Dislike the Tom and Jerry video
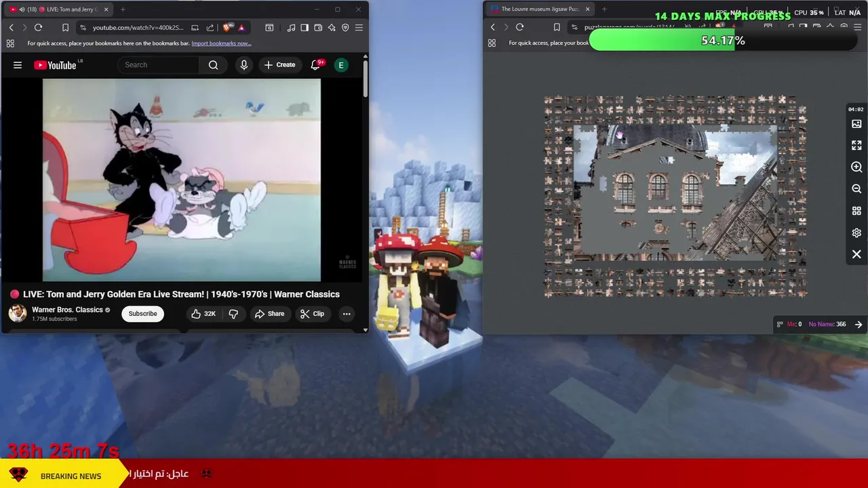 (x=233, y=314)
